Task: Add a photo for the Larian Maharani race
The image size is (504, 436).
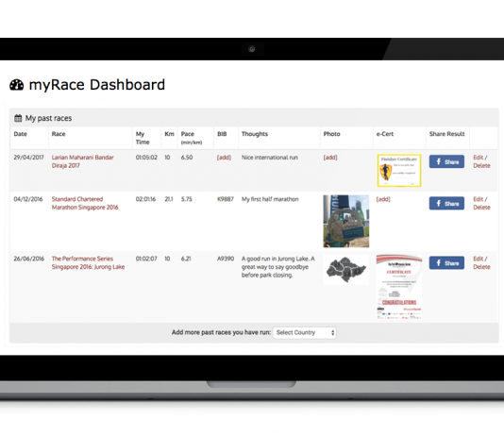Action: point(330,158)
